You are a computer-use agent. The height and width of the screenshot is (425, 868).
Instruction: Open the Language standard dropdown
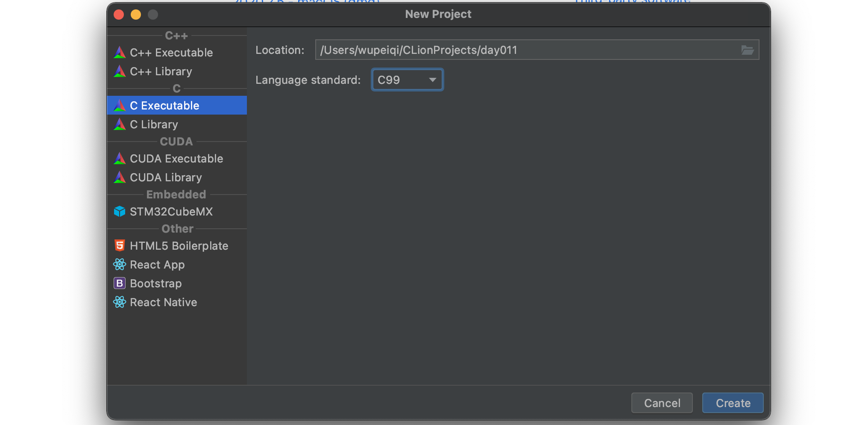pyautogui.click(x=407, y=80)
